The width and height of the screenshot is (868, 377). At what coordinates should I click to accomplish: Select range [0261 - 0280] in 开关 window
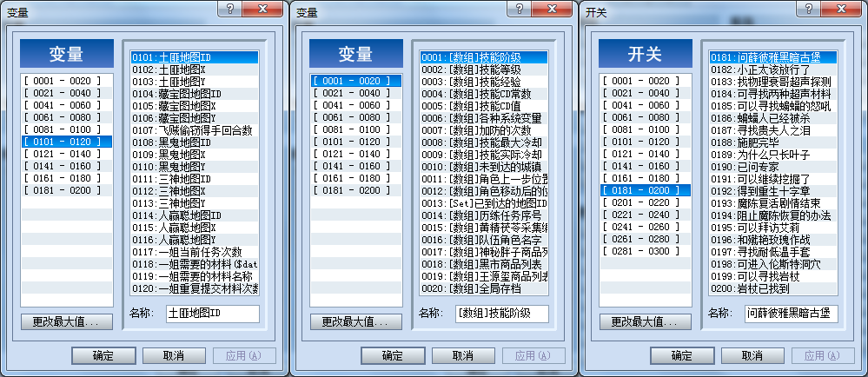[646, 239]
